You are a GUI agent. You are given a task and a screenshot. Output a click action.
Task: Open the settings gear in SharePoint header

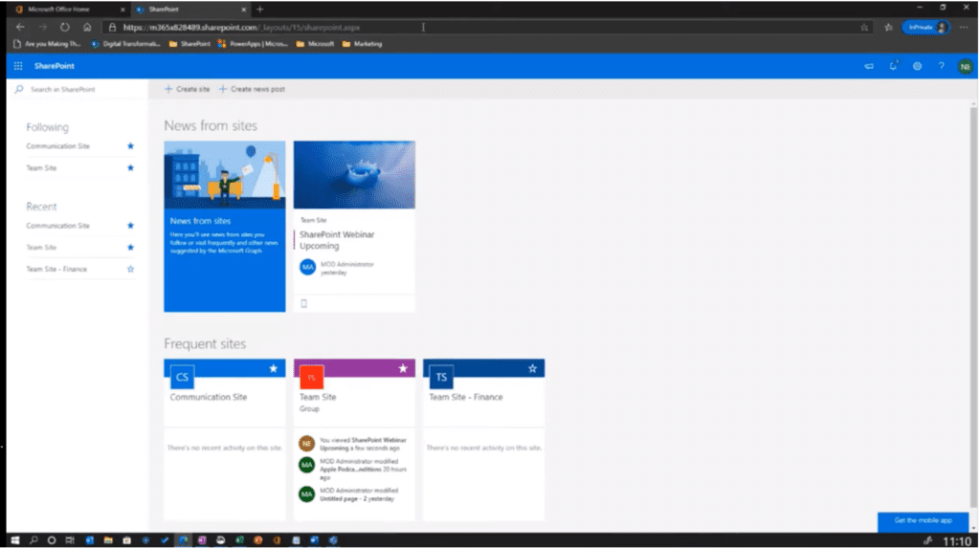point(917,66)
